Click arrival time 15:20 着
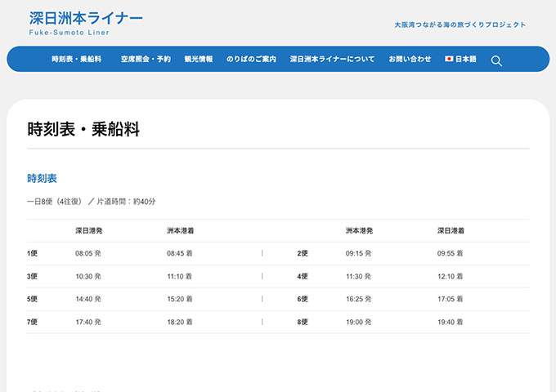556x392 pixels. pos(179,299)
